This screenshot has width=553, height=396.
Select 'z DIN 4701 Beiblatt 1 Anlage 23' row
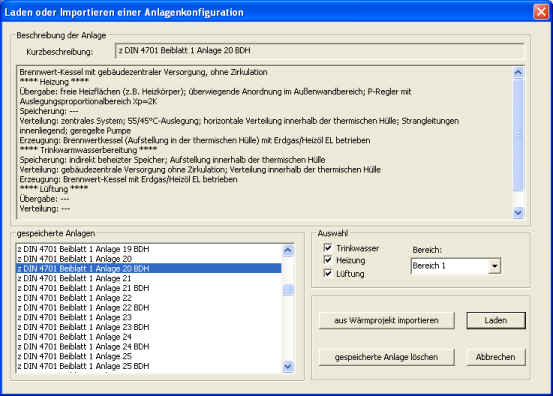point(149,317)
